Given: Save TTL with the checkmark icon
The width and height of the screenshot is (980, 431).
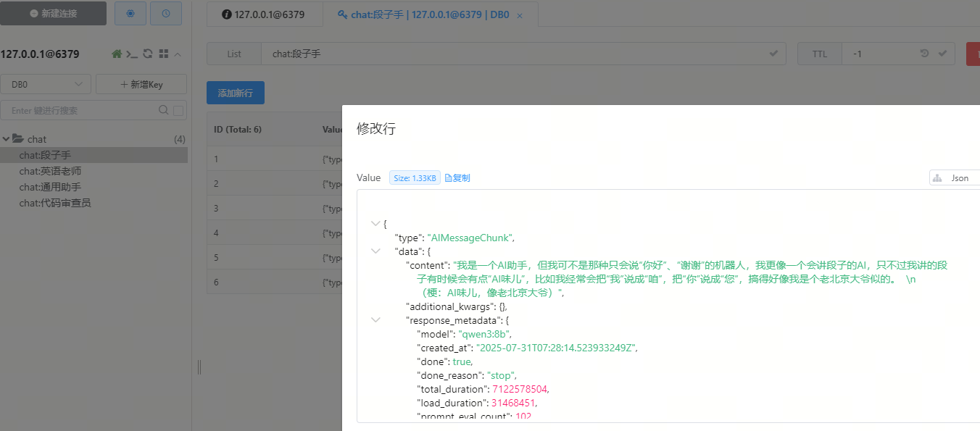Looking at the screenshot, I should pyautogui.click(x=942, y=54).
